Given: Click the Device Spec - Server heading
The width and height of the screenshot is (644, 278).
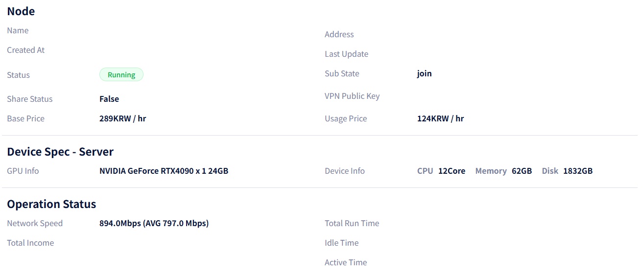Looking at the screenshot, I should coord(60,152).
